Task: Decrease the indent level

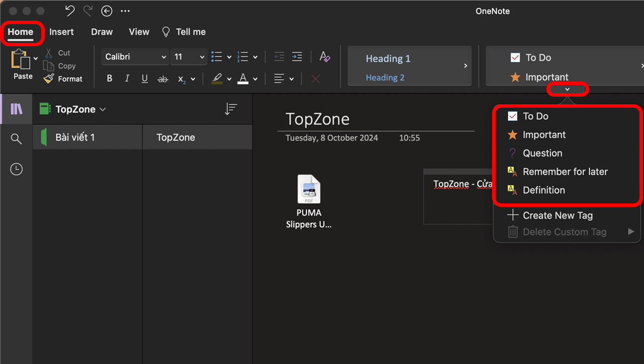Action: pos(279,57)
